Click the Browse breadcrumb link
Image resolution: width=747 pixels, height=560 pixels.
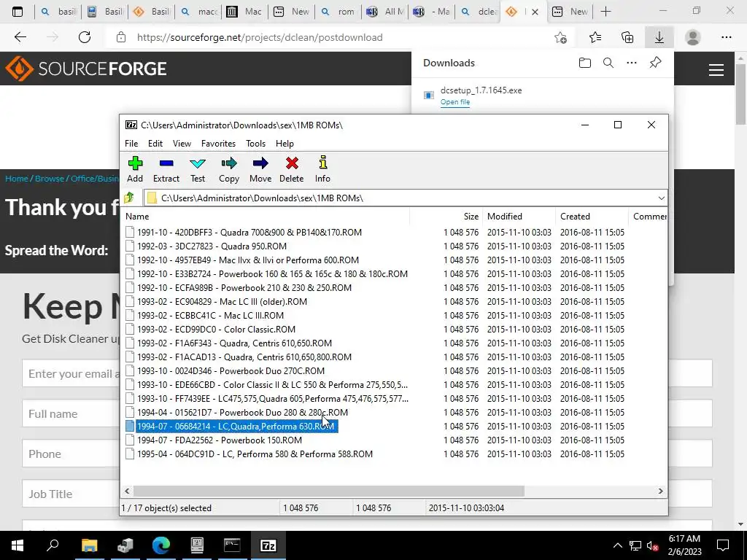click(x=50, y=179)
